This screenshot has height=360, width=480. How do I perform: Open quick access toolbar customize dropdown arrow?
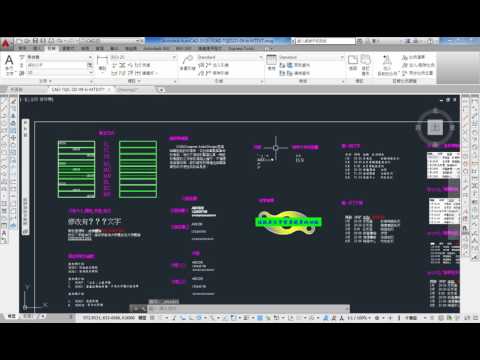coord(139,41)
